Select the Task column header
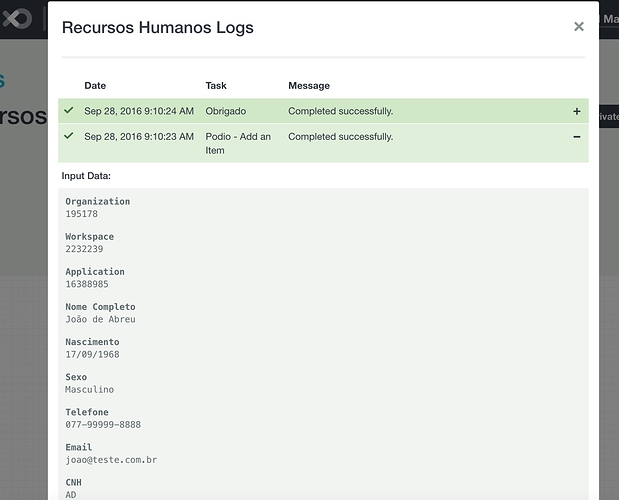The image size is (619, 500). tap(216, 86)
